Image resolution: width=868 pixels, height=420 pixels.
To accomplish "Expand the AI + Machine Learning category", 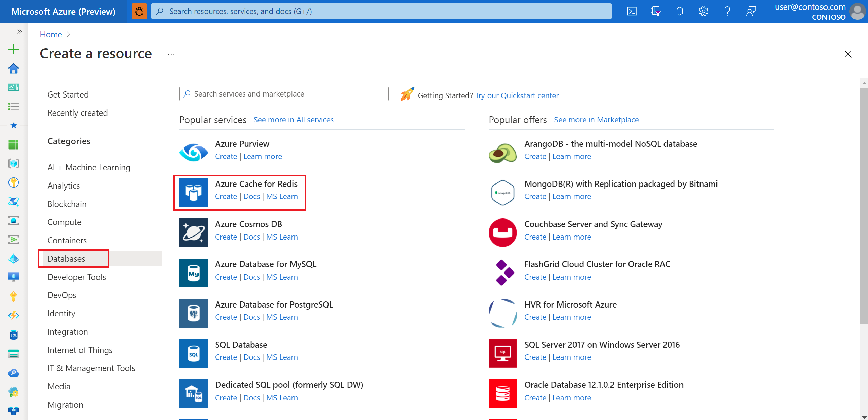I will click(89, 167).
